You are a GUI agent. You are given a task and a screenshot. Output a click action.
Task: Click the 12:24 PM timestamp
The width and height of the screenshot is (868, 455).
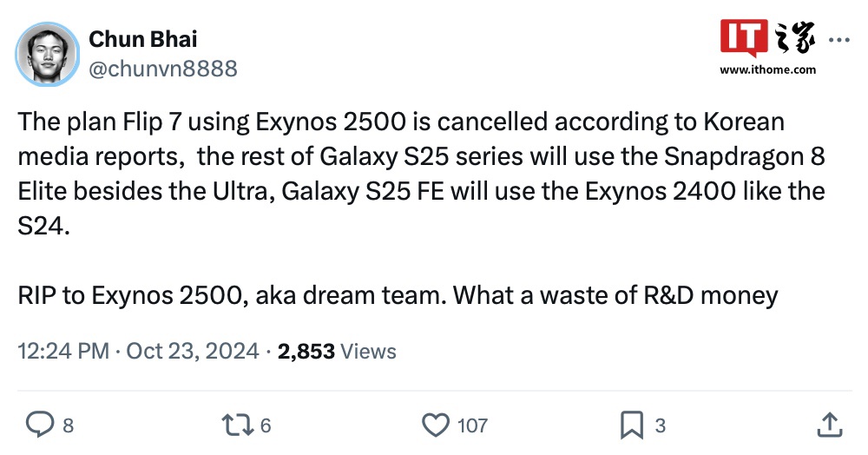[63, 352]
